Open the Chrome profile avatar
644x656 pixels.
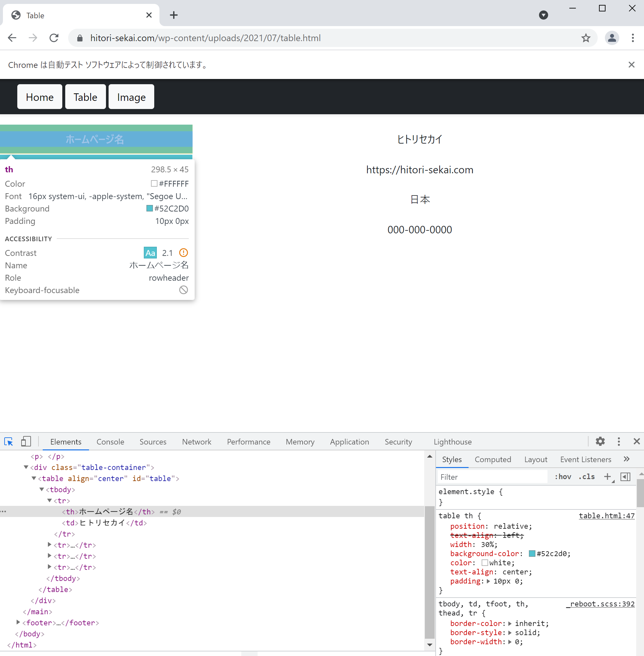tap(612, 38)
